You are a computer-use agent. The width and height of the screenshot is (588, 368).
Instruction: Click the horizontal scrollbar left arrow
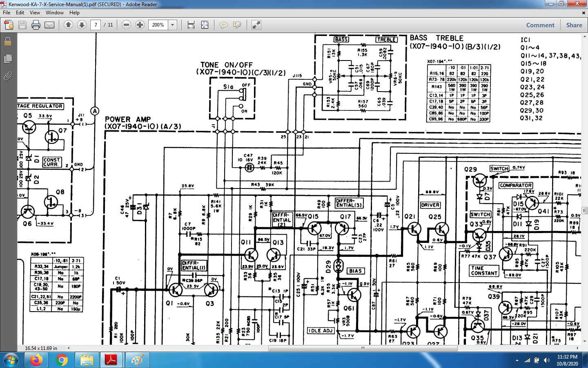pyautogui.click(x=69, y=348)
